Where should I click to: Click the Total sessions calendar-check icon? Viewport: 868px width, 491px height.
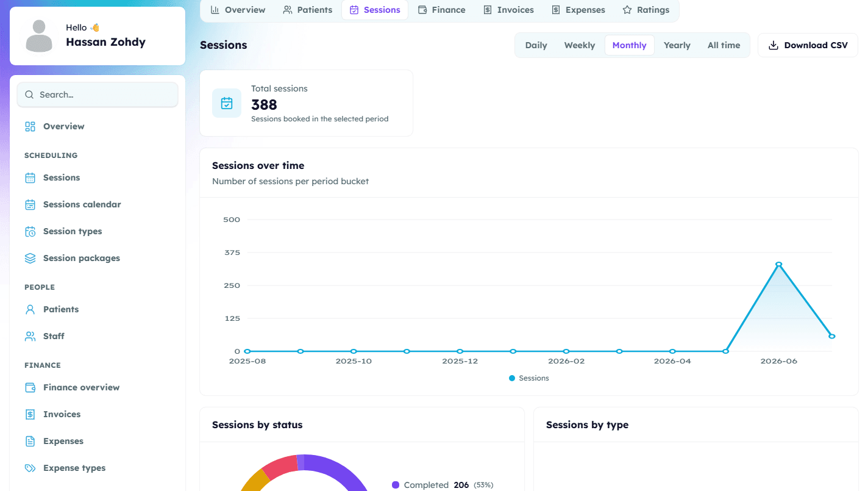(227, 103)
